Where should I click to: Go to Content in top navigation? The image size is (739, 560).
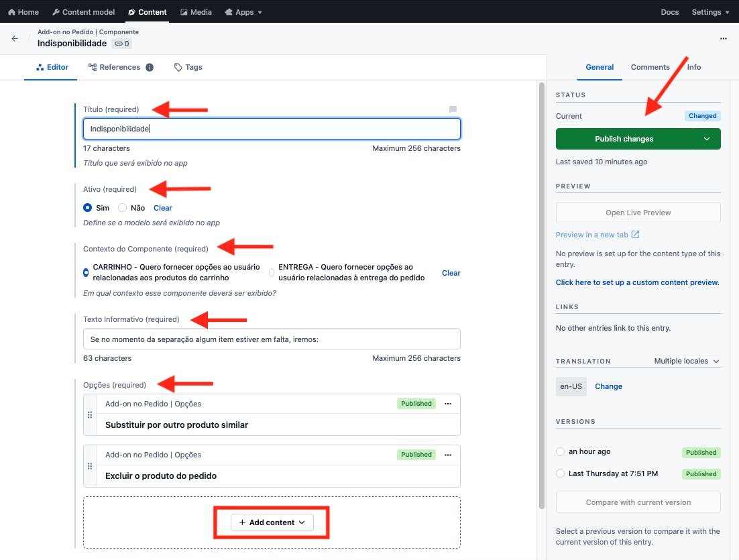[x=147, y=12]
